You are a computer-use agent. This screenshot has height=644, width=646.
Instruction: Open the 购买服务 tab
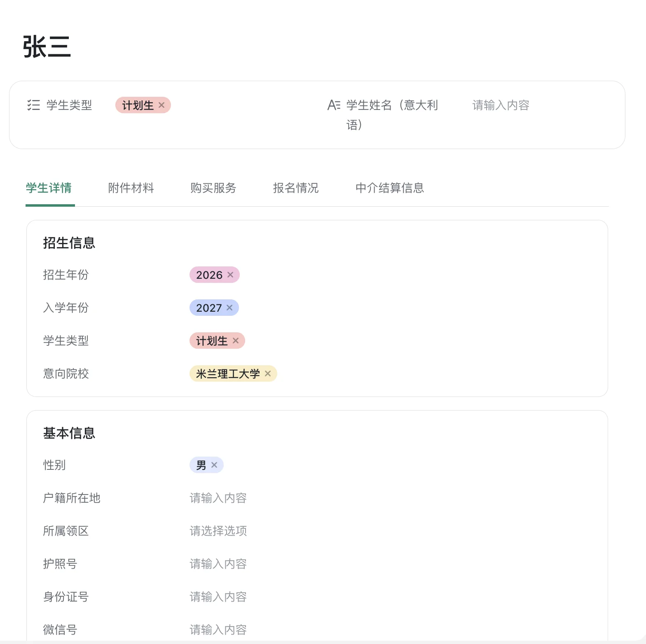213,188
